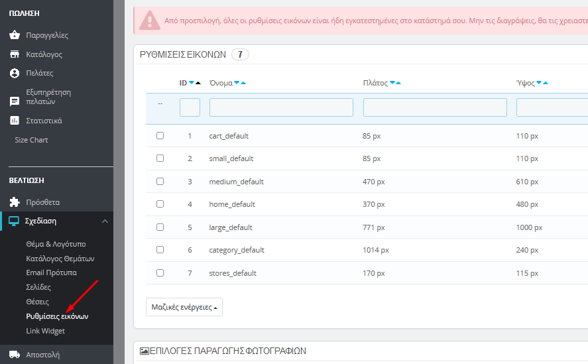The width and height of the screenshot is (588, 364).
Task: Click the large_default name cell
Action: click(231, 227)
